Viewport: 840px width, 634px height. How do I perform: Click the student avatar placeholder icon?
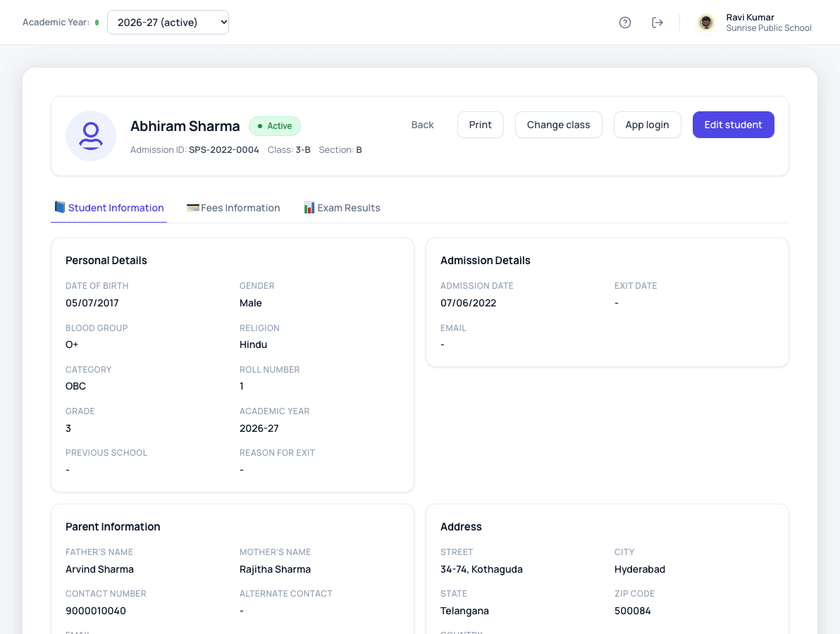90,136
